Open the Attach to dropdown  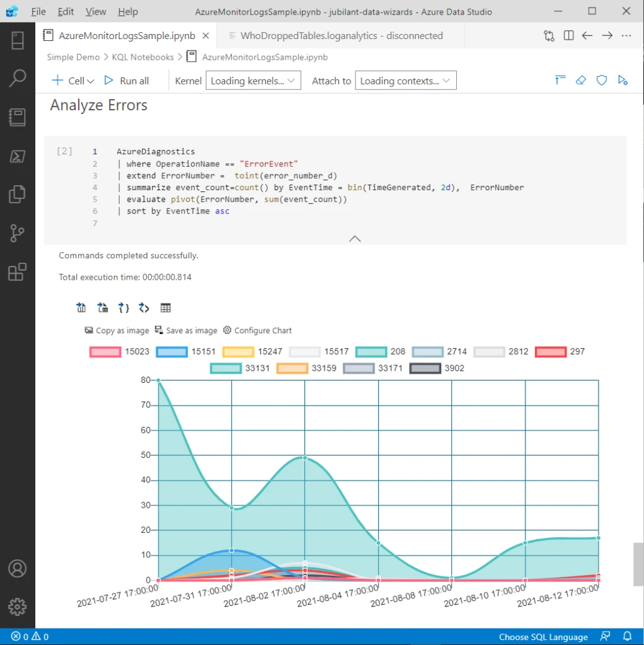[x=405, y=81]
